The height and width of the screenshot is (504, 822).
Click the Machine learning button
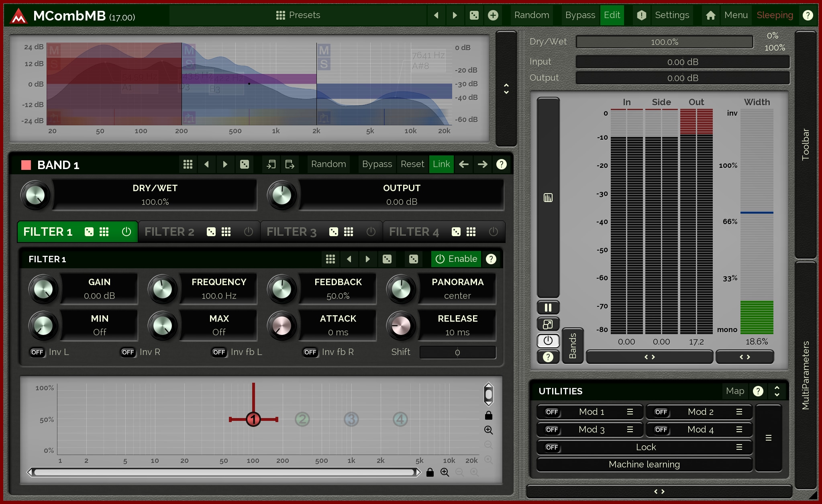[x=644, y=464]
